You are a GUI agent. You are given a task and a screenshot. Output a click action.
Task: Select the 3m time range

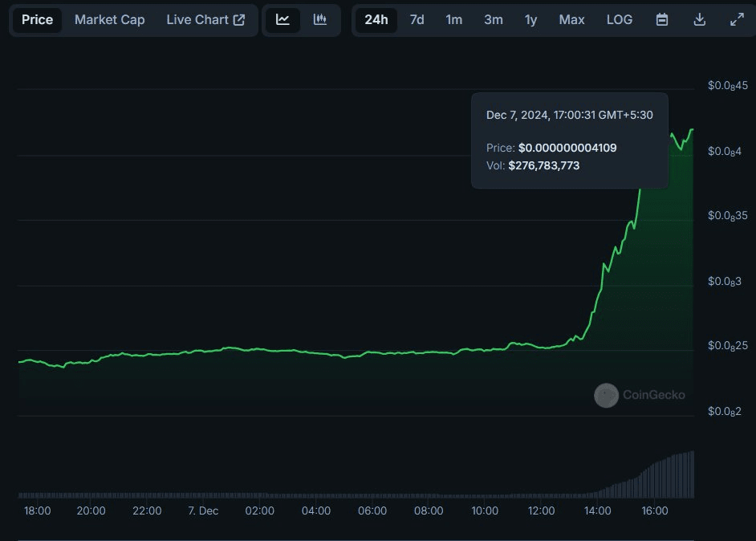494,20
